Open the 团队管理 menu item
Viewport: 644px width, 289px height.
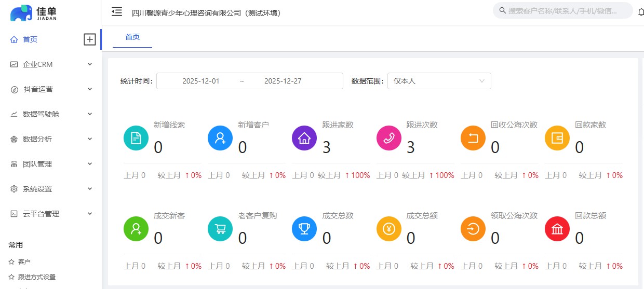pos(50,164)
